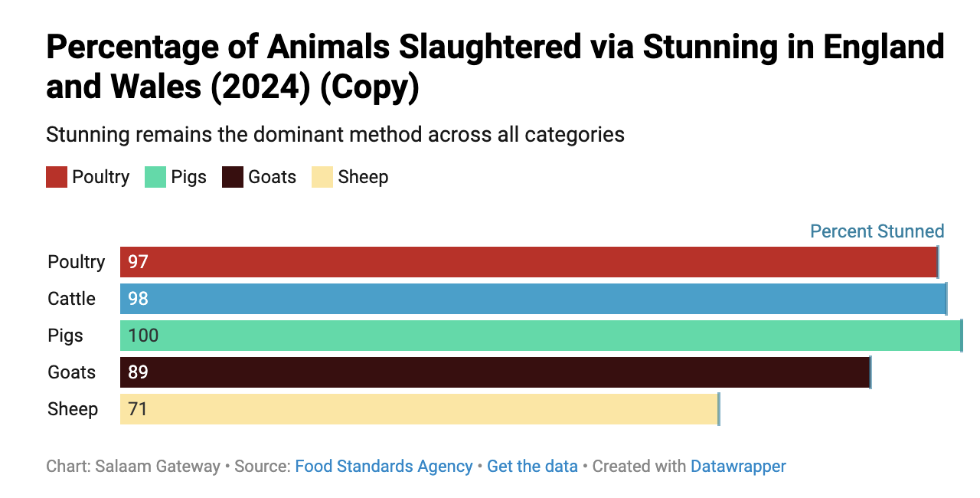Click the yellow Sheep legend swatch
Screen dimensions: 980x498
[x=322, y=177]
